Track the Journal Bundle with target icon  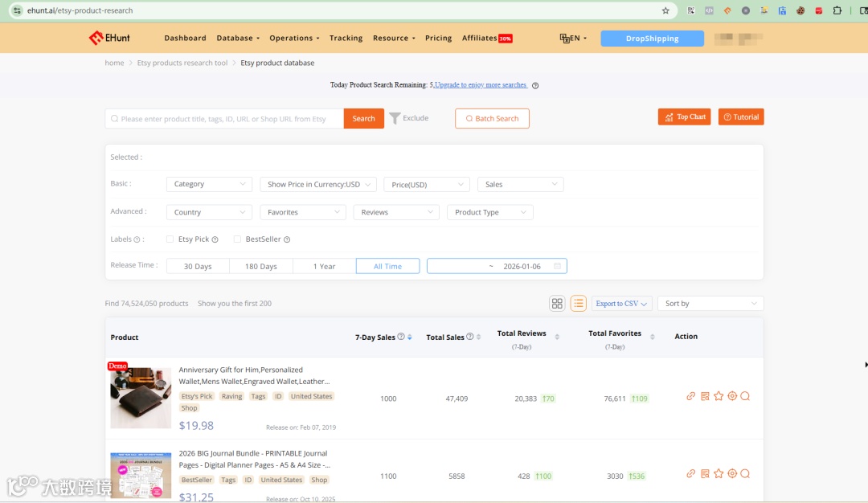pos(732,474)
